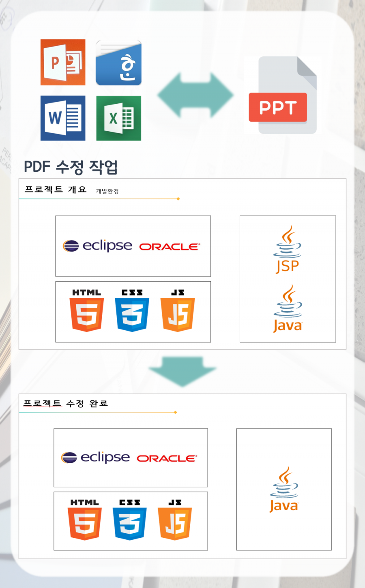The image size is (365, 588).
Task: Click the Oracle logo in the 프로젝트 수정 완료 panel
Action: pyautogui.click(x=167, y=458)
